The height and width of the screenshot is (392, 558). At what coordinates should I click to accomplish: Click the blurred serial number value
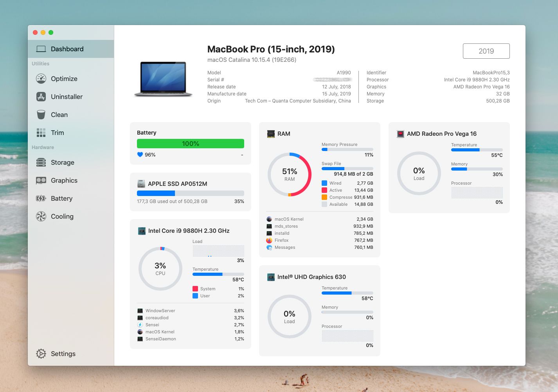click(x=332, y=79)
